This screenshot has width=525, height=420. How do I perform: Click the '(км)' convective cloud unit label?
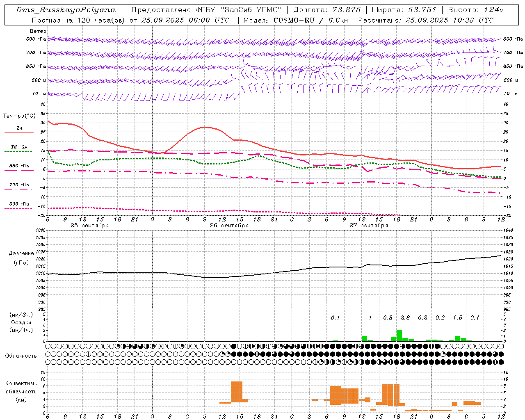[x=21, y=399]
